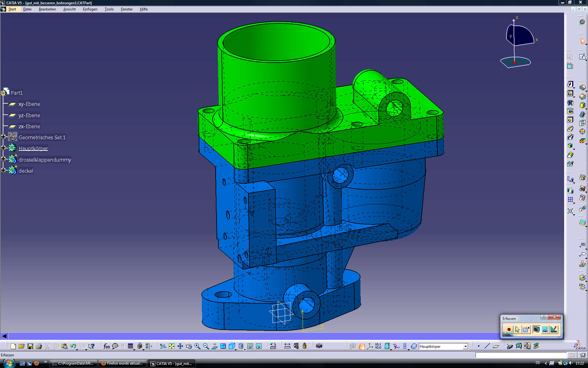588x368 pixels.
Task: Open the Einfügen menu
Action: click(x=90, y=9)
